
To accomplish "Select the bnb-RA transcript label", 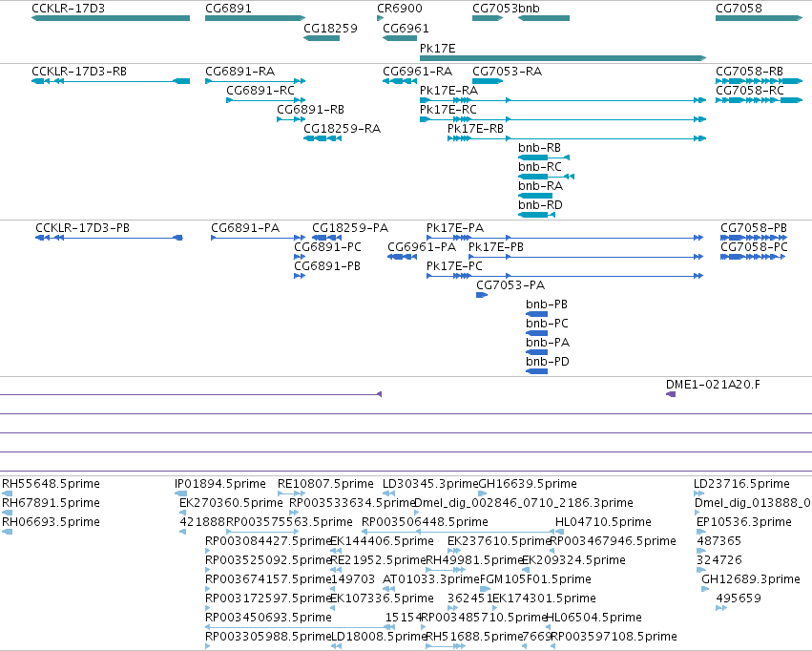I will tap(540, 186).
